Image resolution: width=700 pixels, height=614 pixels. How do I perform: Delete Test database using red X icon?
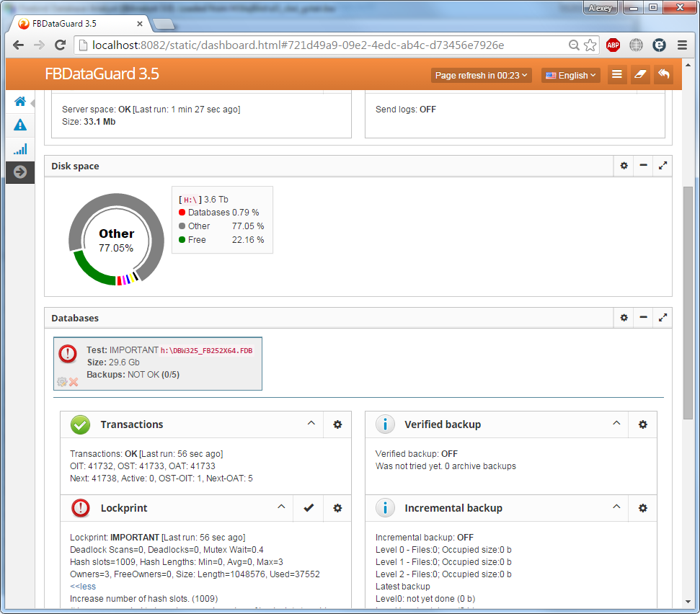click(x=74, y=381)
